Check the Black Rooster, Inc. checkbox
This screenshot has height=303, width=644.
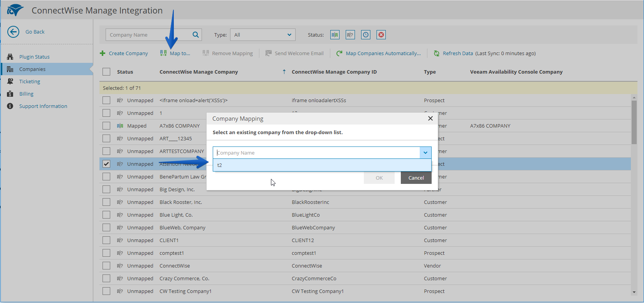coord(106,202)
